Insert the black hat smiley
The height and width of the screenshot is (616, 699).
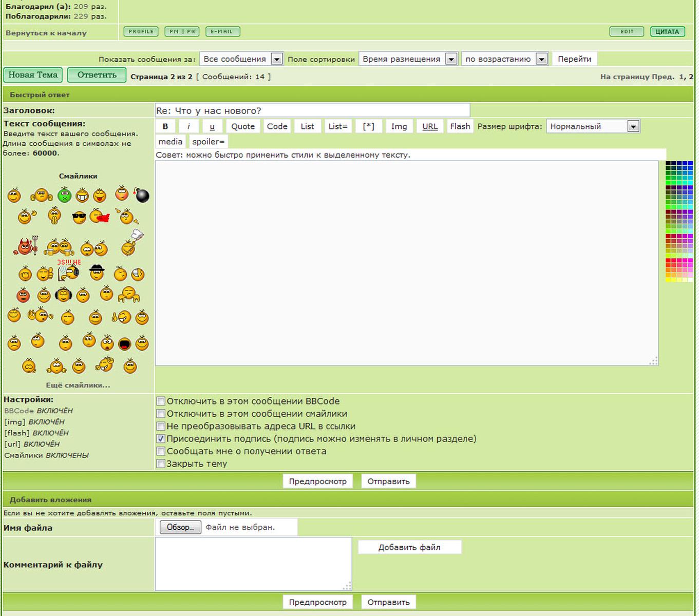tap(97, 272)
